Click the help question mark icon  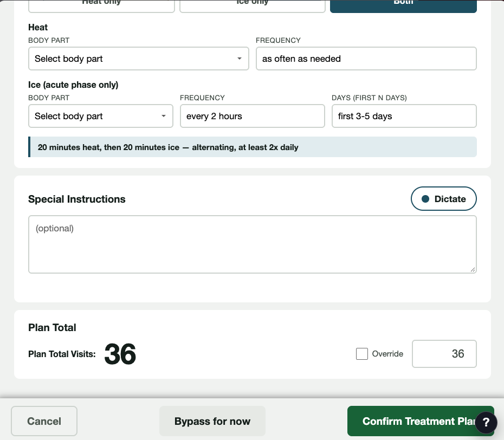(x=486, y=423)
